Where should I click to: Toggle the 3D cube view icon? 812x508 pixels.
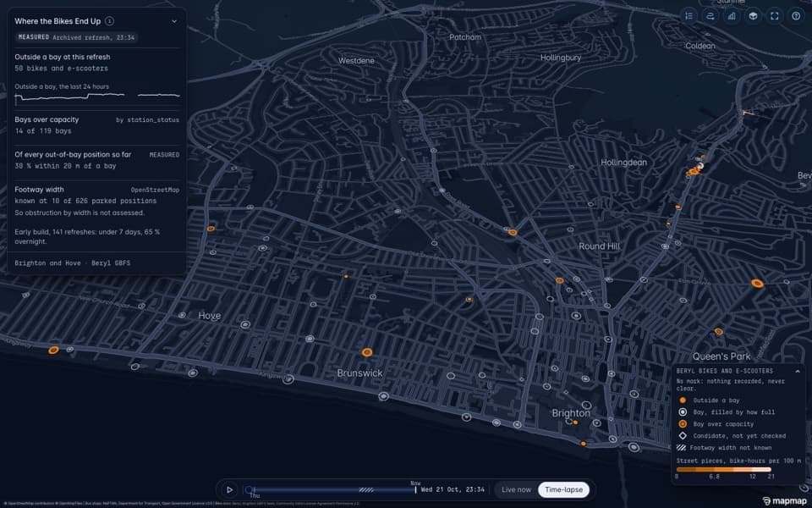point(753,16)
